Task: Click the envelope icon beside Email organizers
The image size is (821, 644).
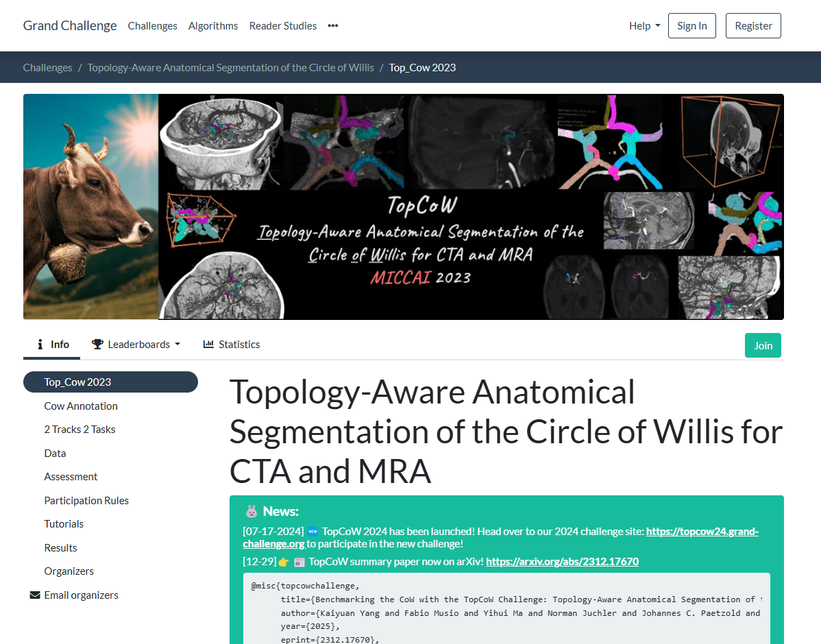Action: tap(35, 595)
